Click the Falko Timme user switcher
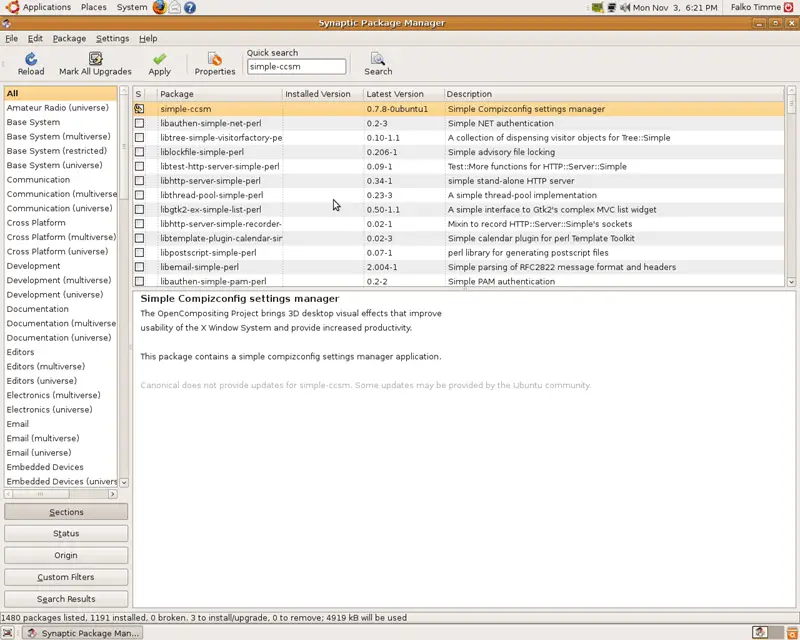The image size is (800, 640). click(x=756, y=7)
